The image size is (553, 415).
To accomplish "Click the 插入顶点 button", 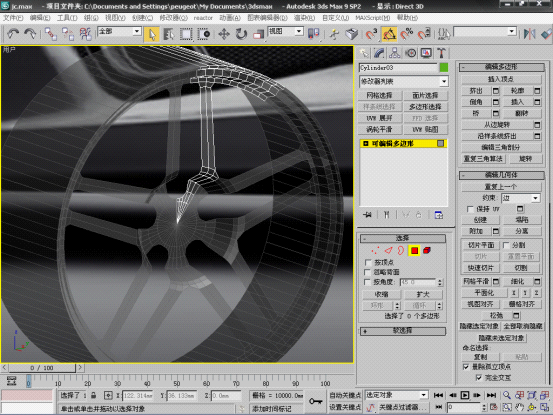I will [501, 79].
